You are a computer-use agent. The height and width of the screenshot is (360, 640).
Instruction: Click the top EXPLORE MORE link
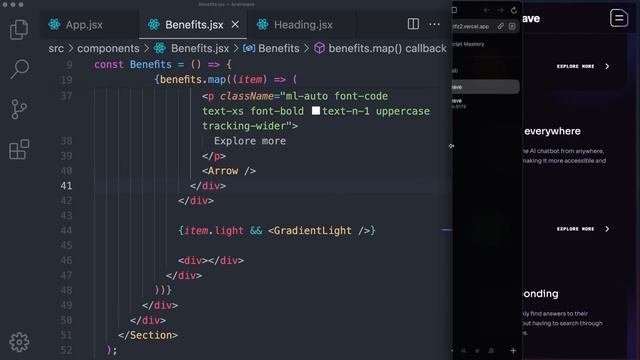coord(576,66)
